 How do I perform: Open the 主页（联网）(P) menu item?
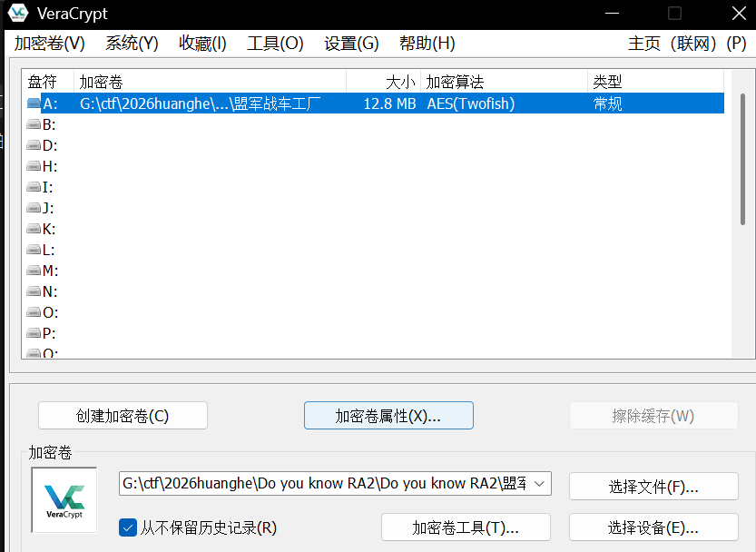pos(687,44)
